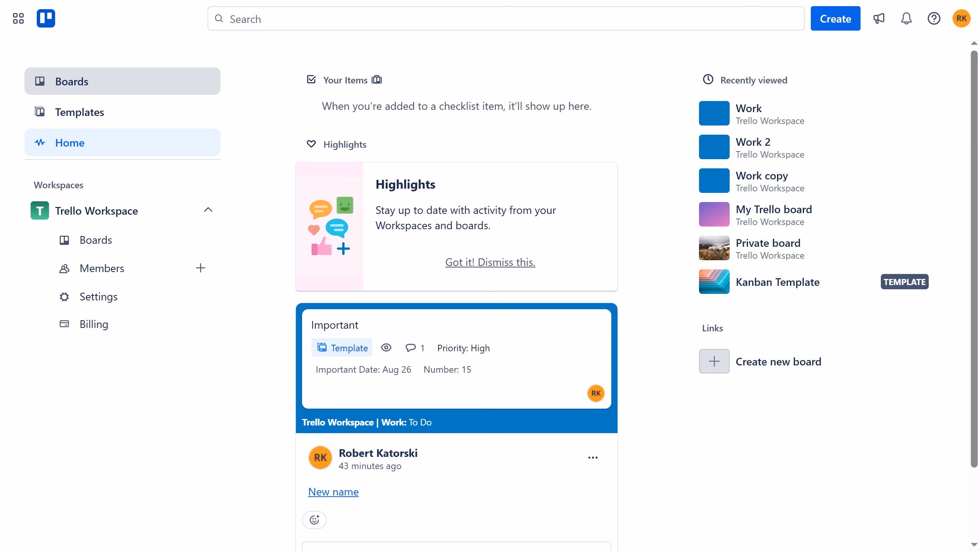The image size is (980, 551).
Task: Click the comment bubble icon on the Important card
Action: [410, 347]
